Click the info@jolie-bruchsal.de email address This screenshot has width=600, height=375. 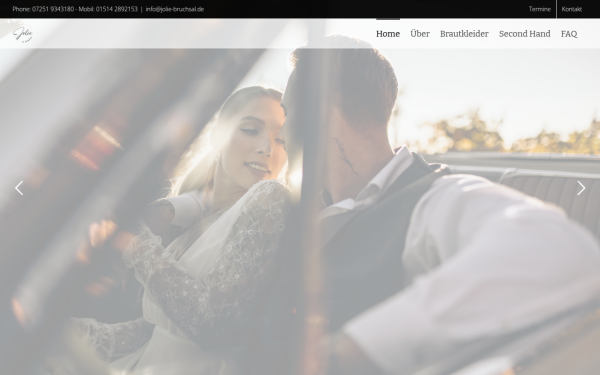point(174,9)
